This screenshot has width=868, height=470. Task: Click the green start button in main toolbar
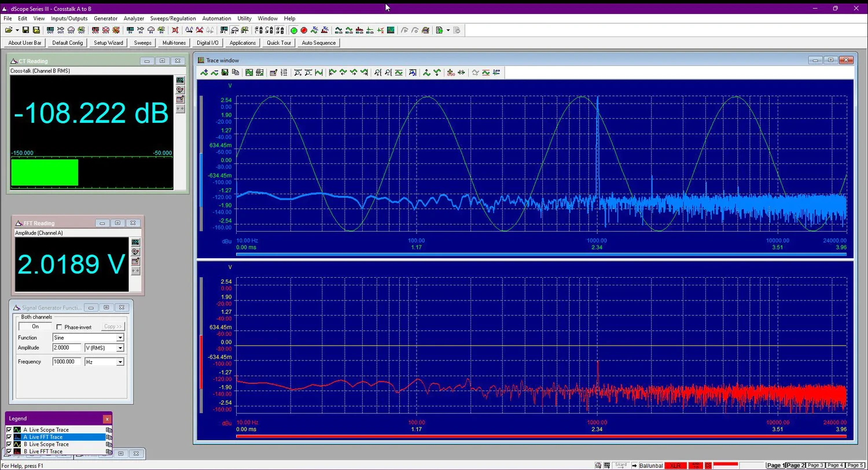click(294, 30)
